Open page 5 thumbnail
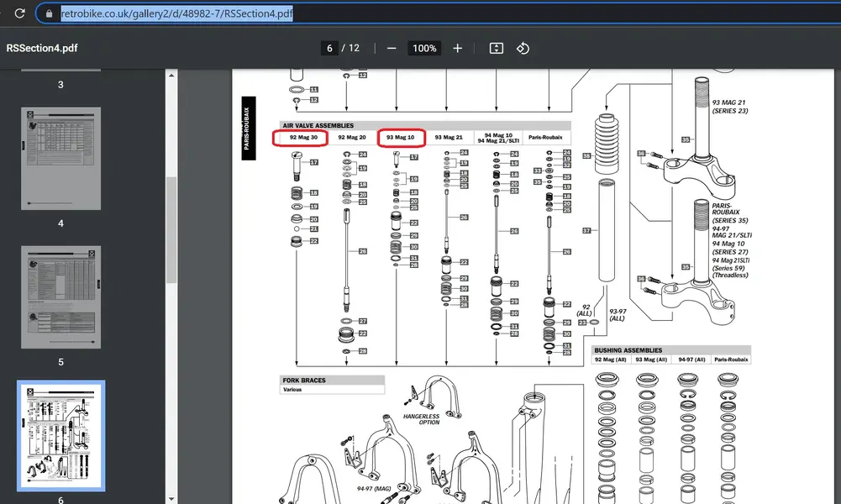This screenshot has height=504, width=841. pos(60,297)
